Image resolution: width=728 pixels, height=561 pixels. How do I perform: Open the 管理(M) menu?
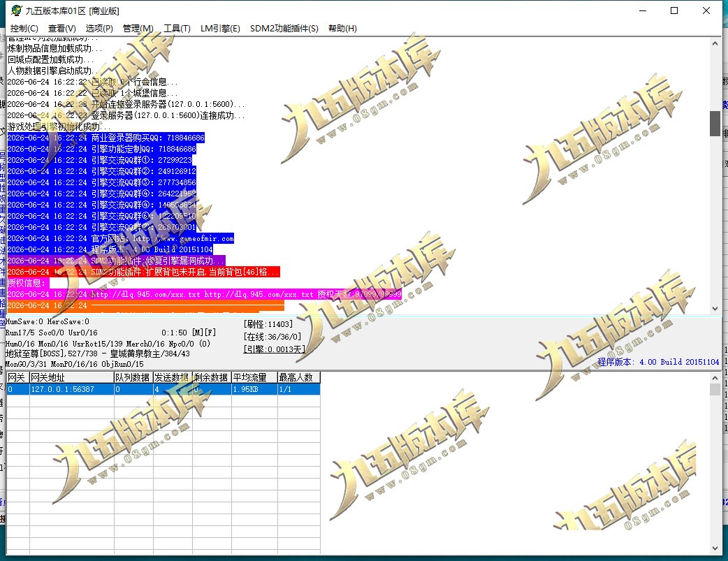point(138,29)
